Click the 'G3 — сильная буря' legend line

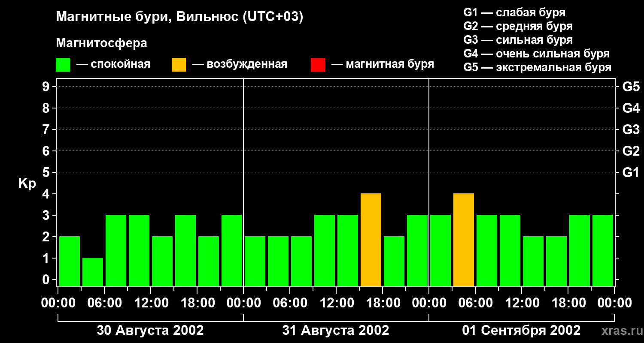tap(518, 40)
